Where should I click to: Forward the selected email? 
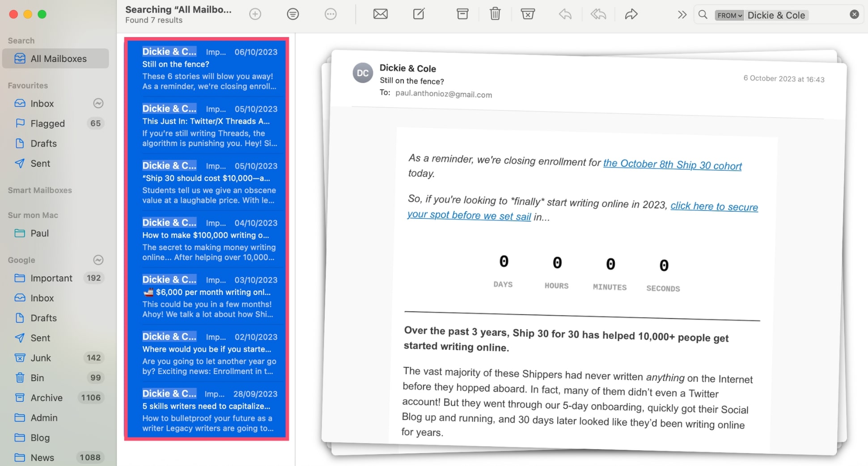[x=631, y=14]
